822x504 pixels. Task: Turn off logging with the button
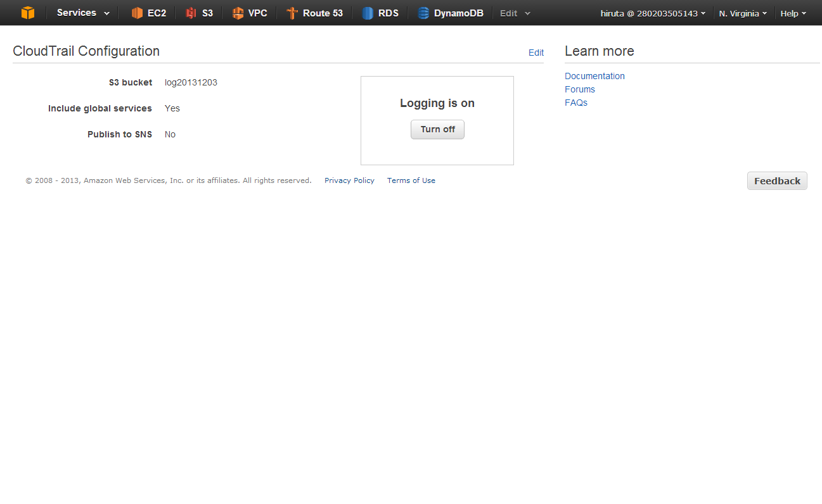coord(437,129)
